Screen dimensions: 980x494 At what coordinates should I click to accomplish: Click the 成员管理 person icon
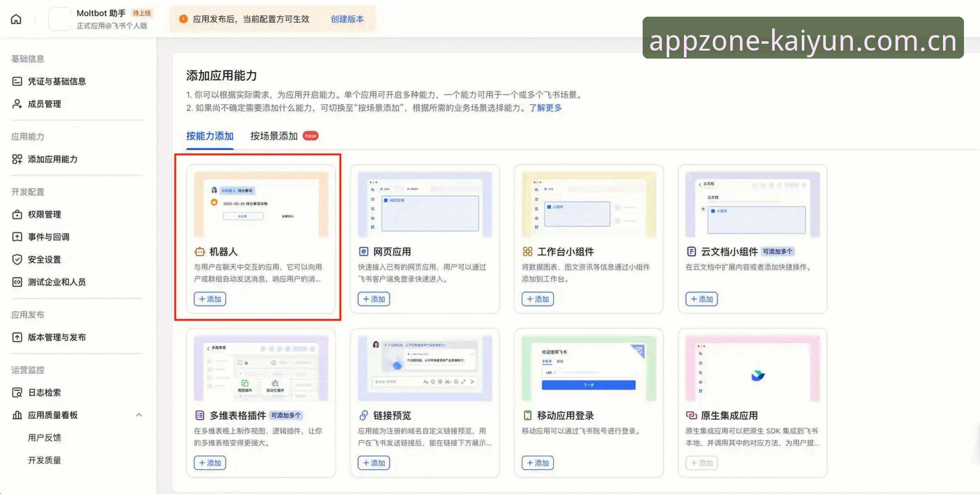tap(17, 104)
